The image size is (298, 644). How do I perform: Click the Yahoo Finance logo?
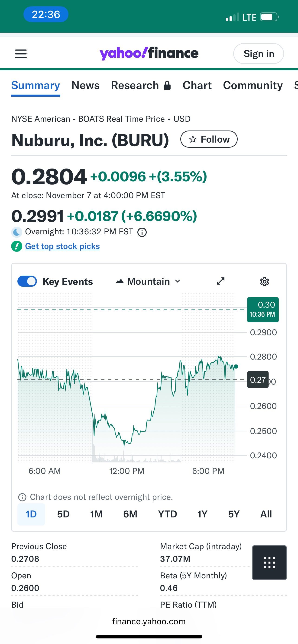coord(149,53)
